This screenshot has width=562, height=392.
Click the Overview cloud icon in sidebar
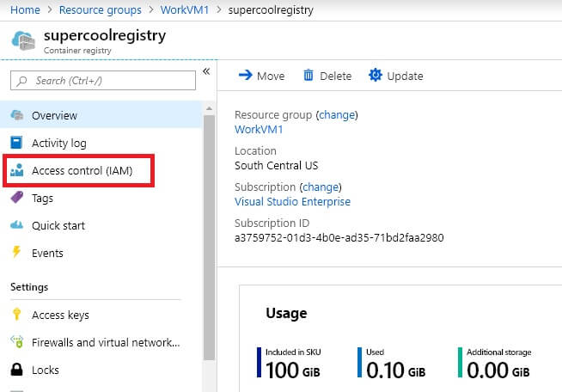pos(16,115)
